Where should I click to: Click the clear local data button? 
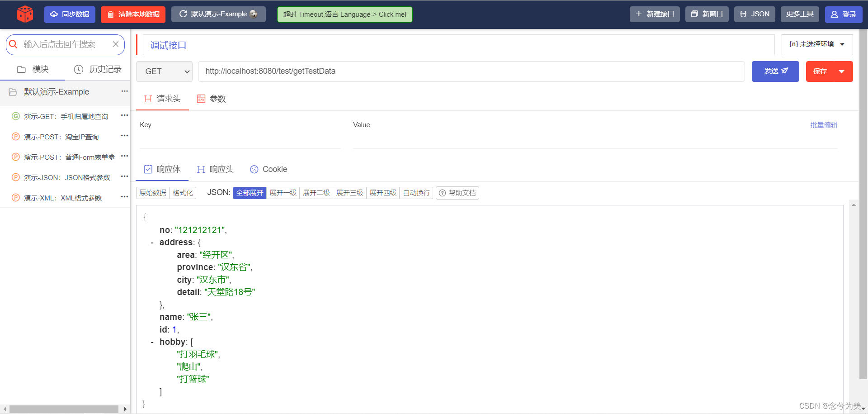tap(133, 14)
